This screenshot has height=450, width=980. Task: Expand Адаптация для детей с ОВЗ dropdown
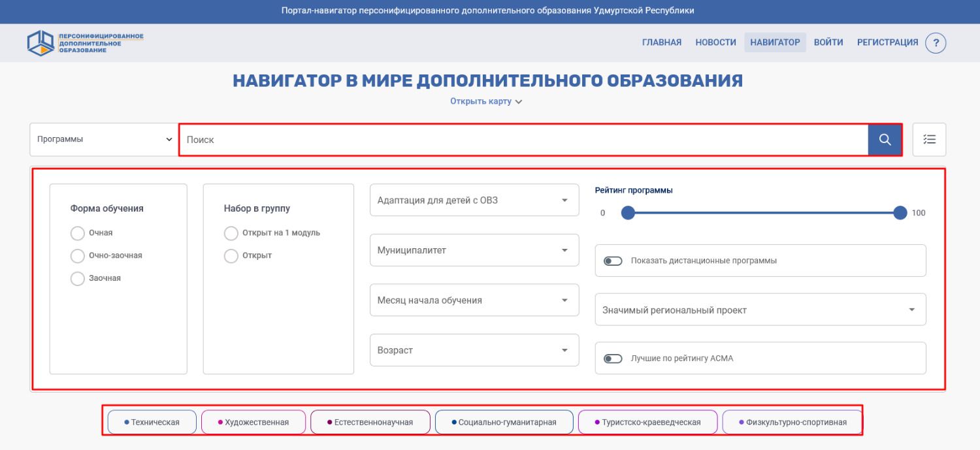click(x=474, y=201)
